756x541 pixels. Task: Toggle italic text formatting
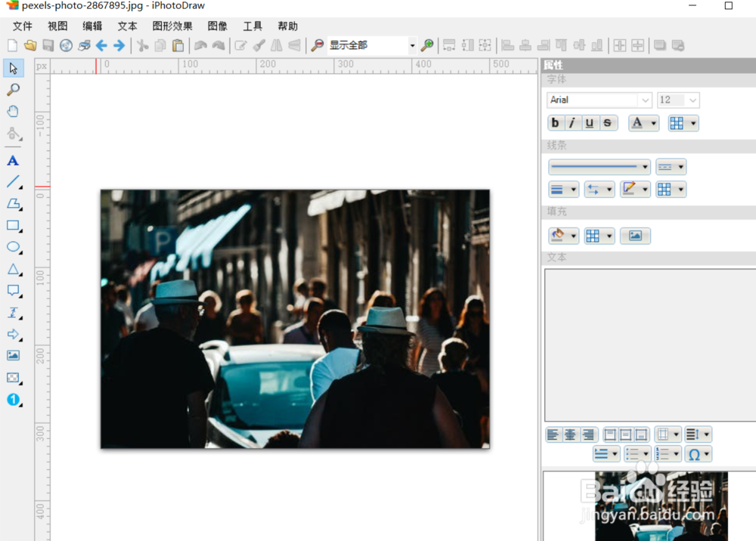point(573,123)
